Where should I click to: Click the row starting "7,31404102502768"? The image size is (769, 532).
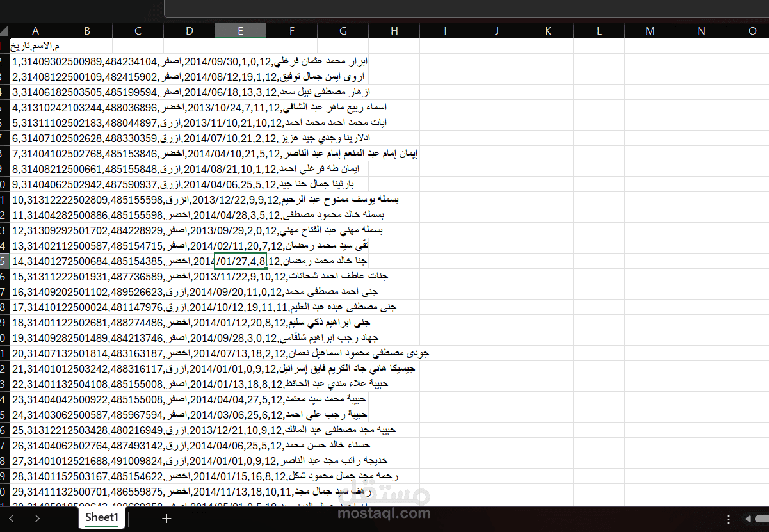(x=215, y=154)
